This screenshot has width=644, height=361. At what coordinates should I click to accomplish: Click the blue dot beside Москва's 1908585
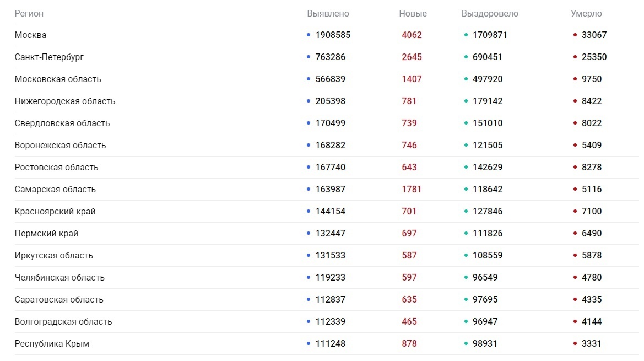coord(309,35)
